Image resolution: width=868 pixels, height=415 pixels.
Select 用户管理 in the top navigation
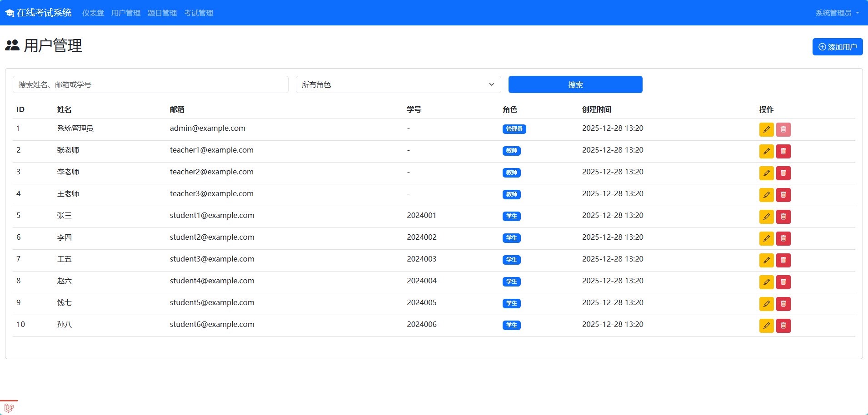[126, 13]
